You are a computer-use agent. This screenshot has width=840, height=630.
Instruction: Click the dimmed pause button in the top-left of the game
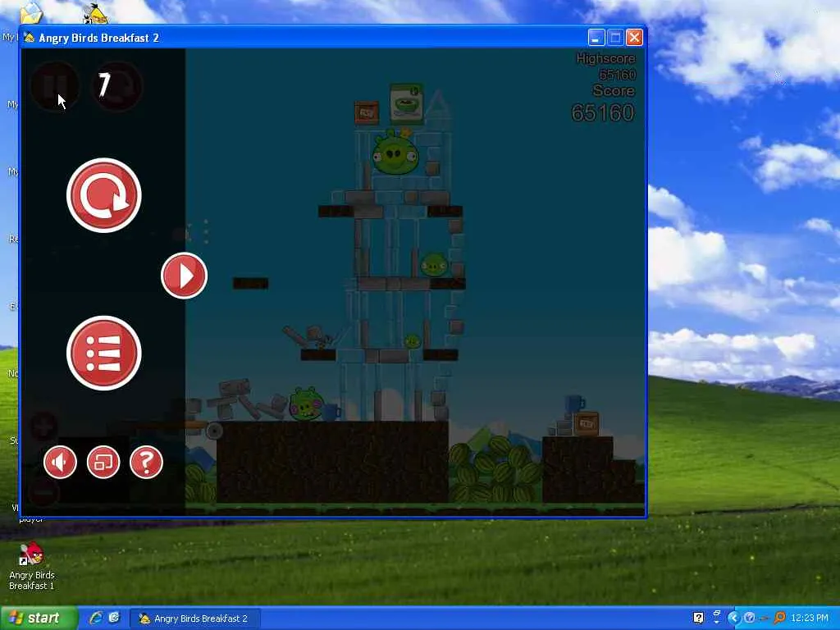(x=55, y=85)
